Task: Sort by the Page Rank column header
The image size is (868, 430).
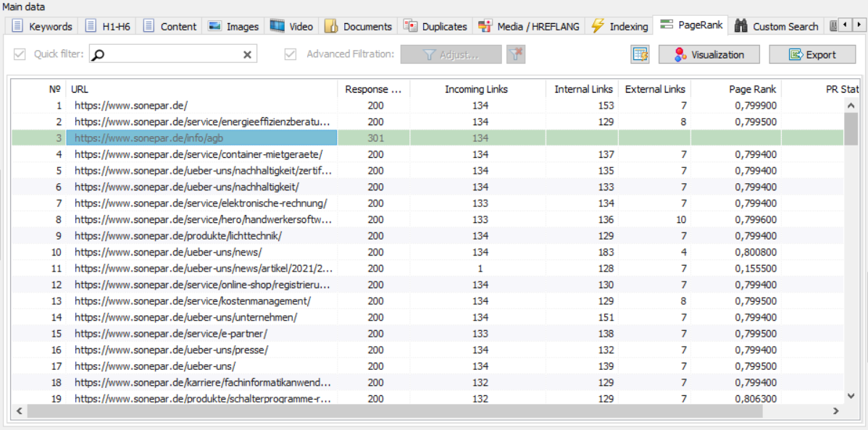Action: coord(735,89)
